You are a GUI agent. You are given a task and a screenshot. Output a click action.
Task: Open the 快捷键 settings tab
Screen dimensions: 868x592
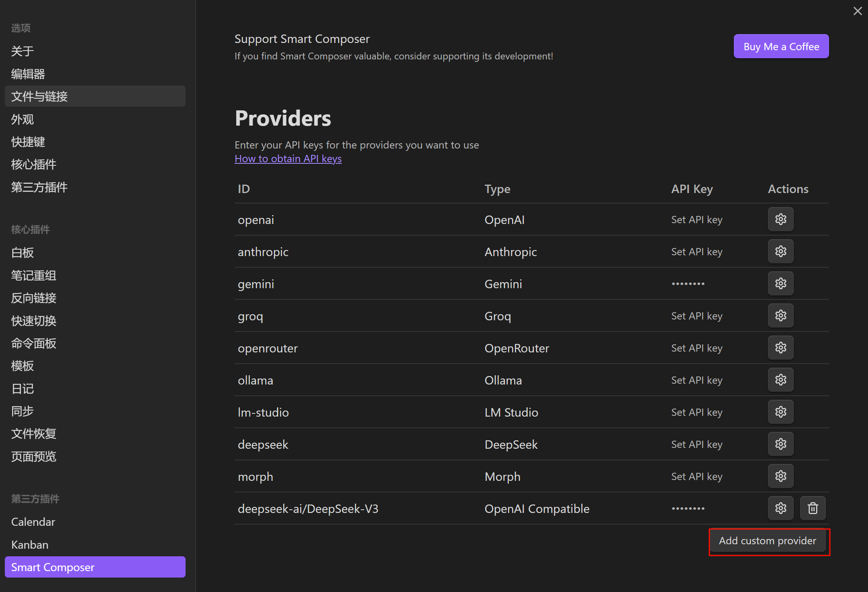(28, 142)
